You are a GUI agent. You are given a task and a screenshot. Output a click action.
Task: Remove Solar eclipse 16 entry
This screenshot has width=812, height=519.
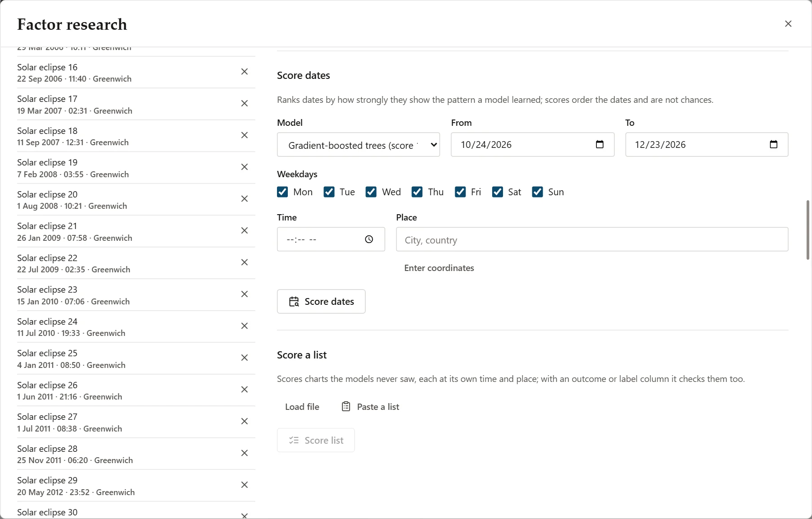(245, 72)
